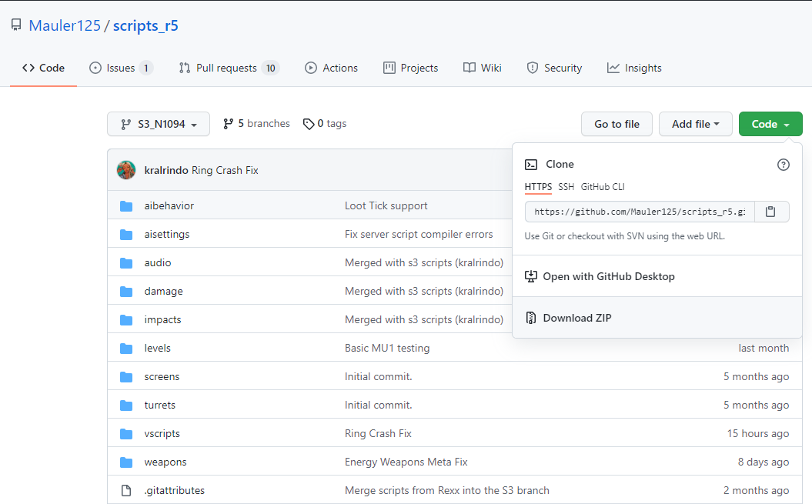Open the Loot Tick support commit message
812x504 pixels.
click(386, 205)
